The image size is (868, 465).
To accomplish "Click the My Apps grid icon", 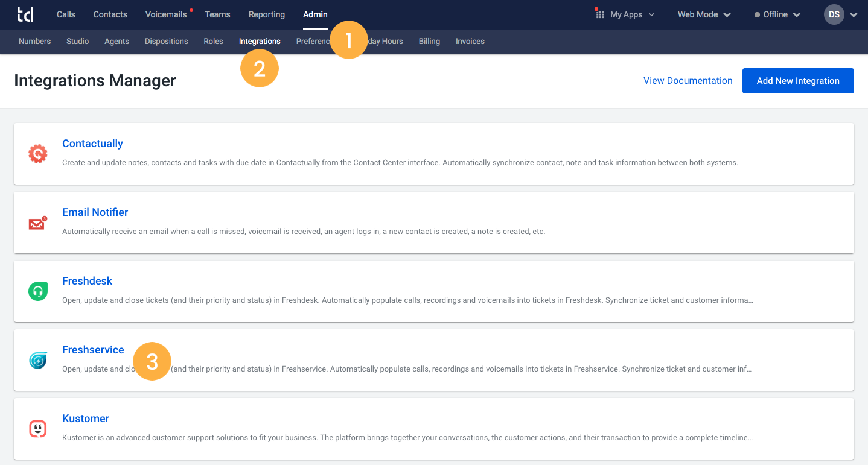I will 600,14.
